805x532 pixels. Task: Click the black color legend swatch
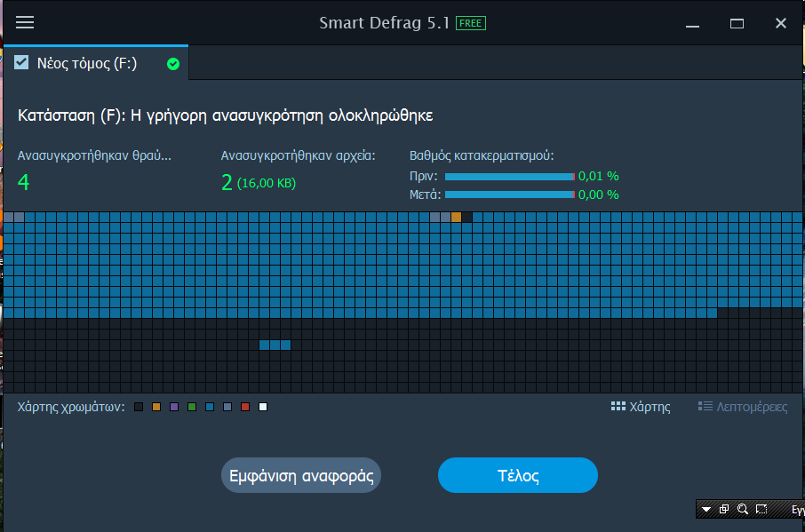(x=139, y=407)
